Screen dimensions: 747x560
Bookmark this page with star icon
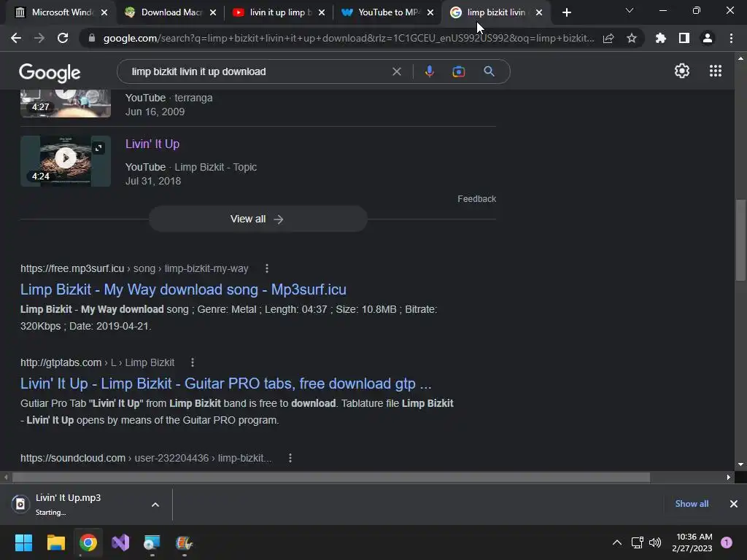(632, 38)
